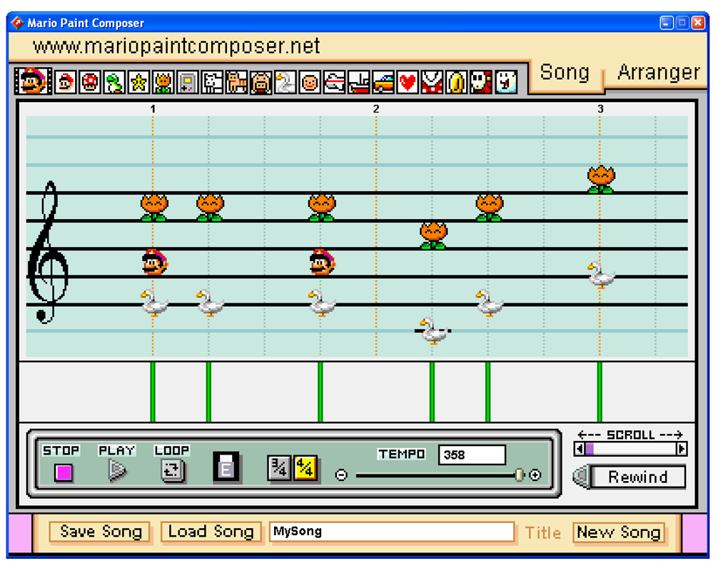This screenshot has width=728, height=578.
Task: Click the measure 3 number marker
Action: [x=600, y=109]
